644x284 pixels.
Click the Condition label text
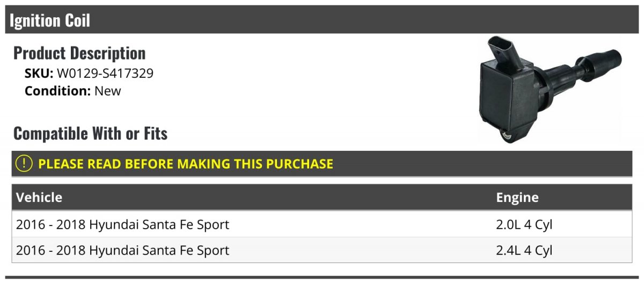coord(58,91)
